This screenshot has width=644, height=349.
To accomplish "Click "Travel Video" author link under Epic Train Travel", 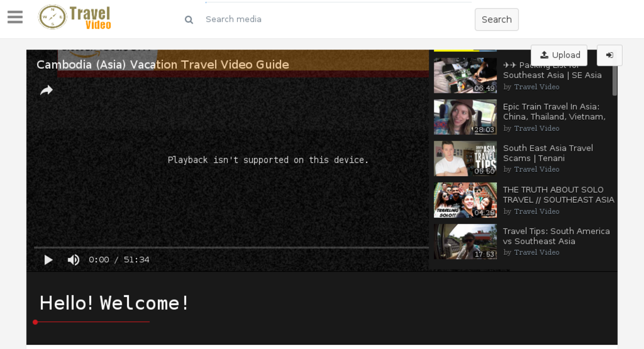I will (537, 128).
